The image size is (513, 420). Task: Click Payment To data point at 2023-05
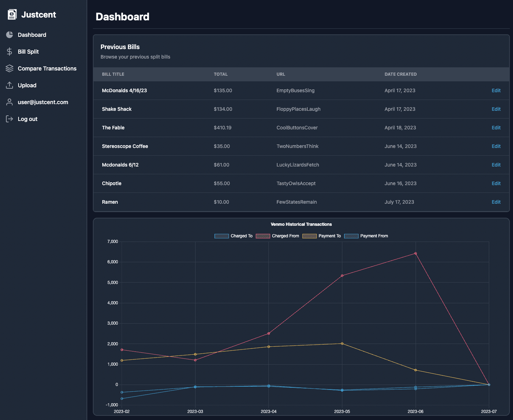point(342,344)
